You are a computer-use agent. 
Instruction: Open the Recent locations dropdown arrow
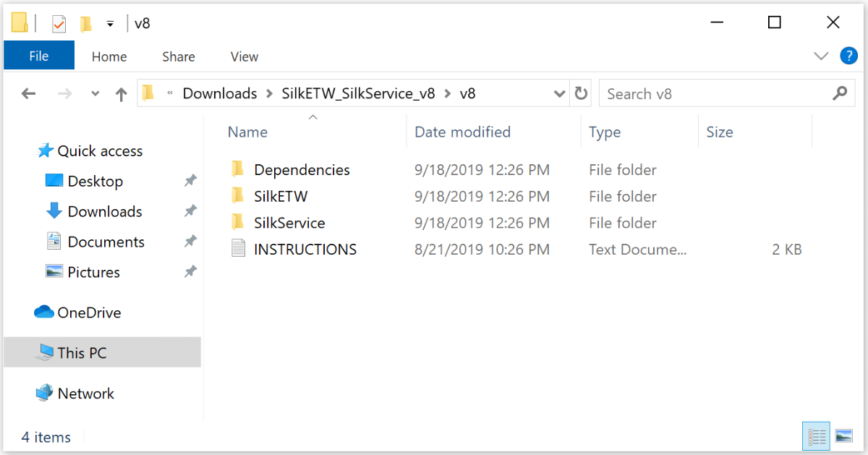(95, 94)
